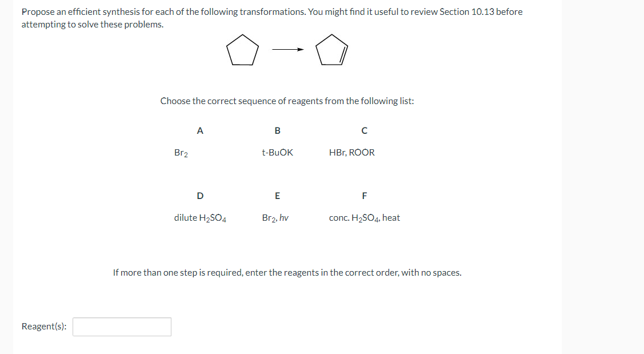This screenshot has height=354, width=644.
Task: Click the reagent sequence instruction sentence
Action: coord(287,272)
